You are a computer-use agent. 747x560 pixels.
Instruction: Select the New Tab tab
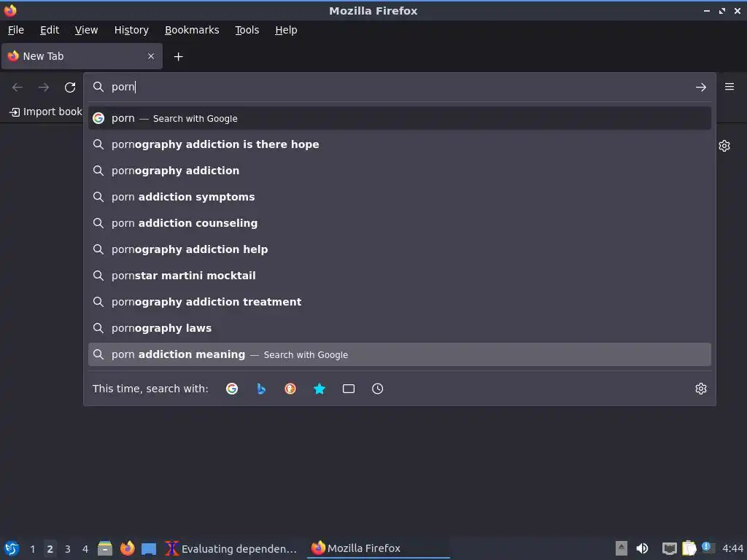pyautogui.click(x=82, y=56)
